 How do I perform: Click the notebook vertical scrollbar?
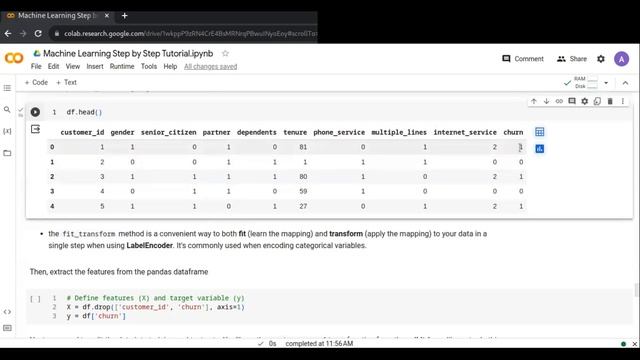pyautogui.click(x=636, y=290)
